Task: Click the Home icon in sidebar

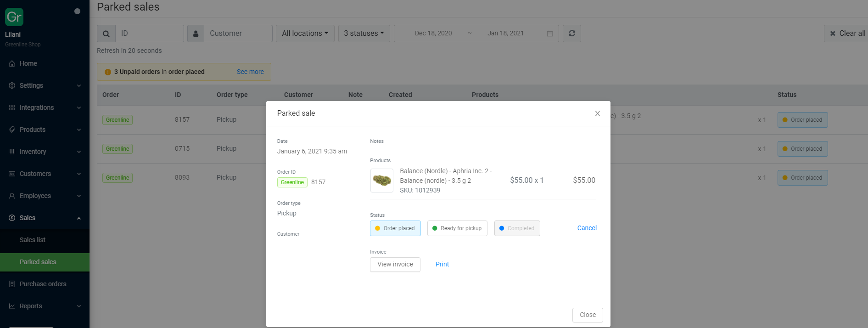Action: (x=12, y=63)
